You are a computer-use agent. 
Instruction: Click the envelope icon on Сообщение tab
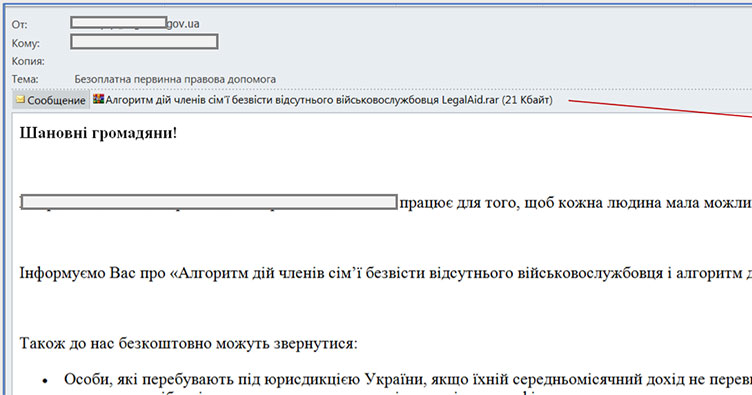20,99
